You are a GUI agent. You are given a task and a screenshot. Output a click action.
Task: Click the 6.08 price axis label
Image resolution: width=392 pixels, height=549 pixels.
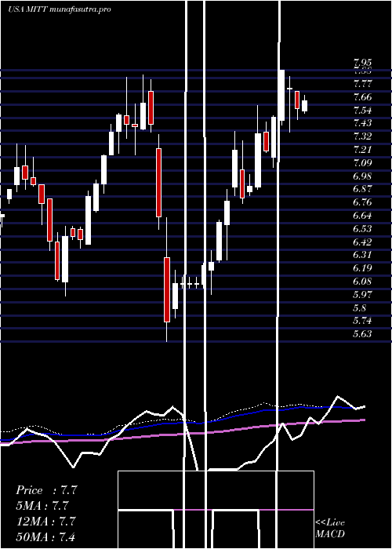pyautogui.click(x=362, y=282)
